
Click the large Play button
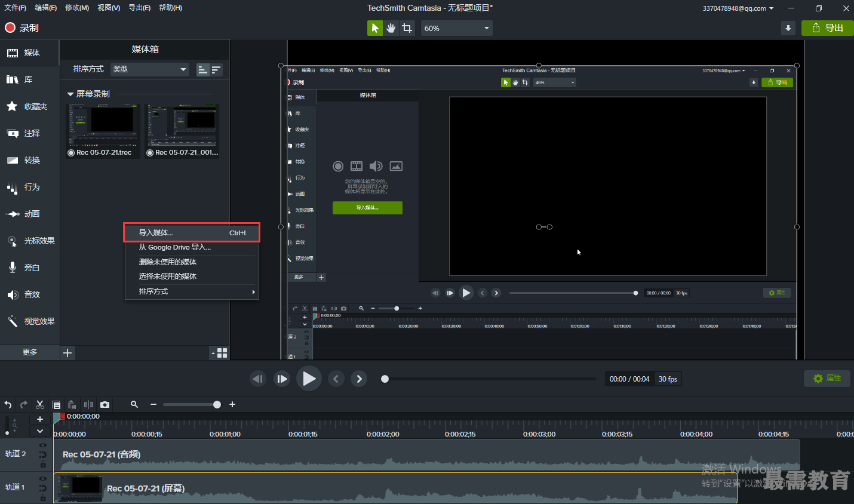click(x=309, y=379)
